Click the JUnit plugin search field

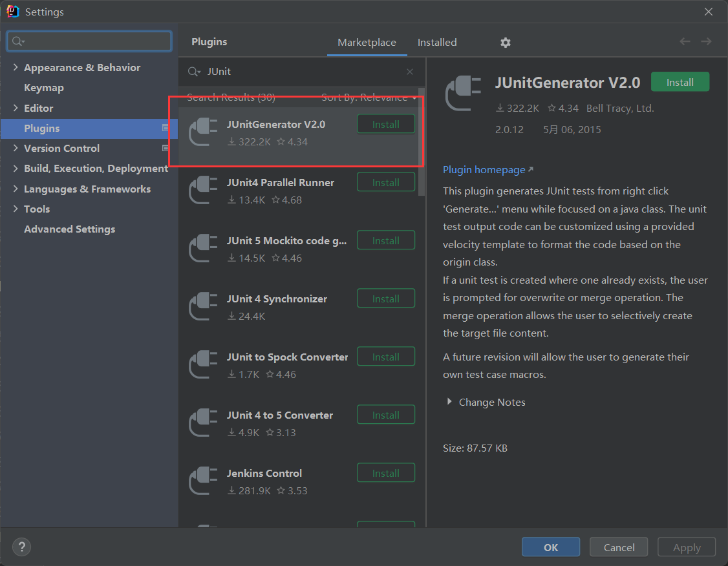301,72
